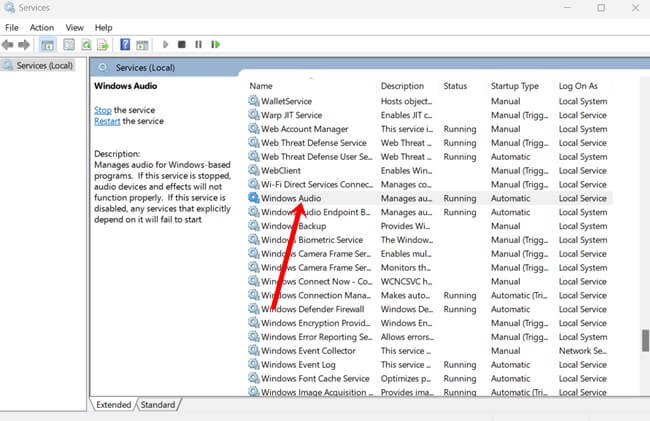Screen dimensions: 650x421
Task: Toggle the Show/Hide Console Tree icon
Action: pyautogui.click(x=46, y=45)
